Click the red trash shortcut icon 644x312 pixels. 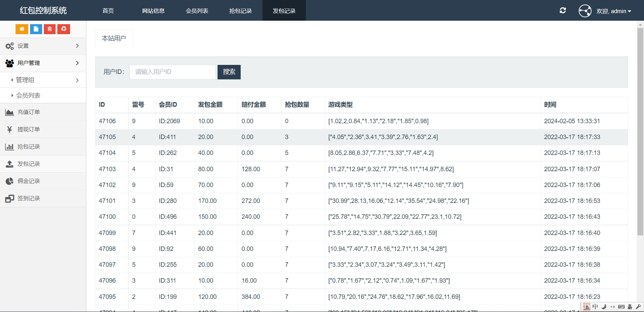coord(50,29)
